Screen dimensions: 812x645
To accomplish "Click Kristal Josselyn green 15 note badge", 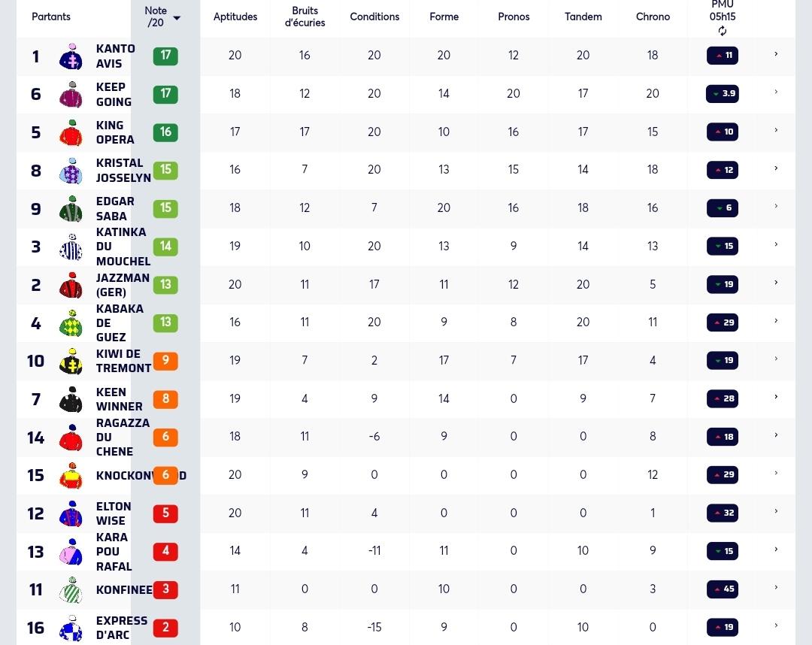I will [x=165, y=170].
